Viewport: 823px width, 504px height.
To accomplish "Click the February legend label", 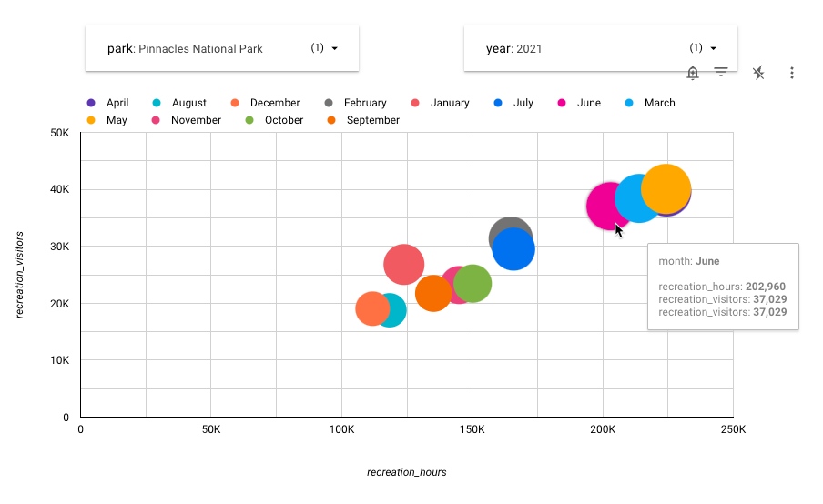I will (364, 103).
